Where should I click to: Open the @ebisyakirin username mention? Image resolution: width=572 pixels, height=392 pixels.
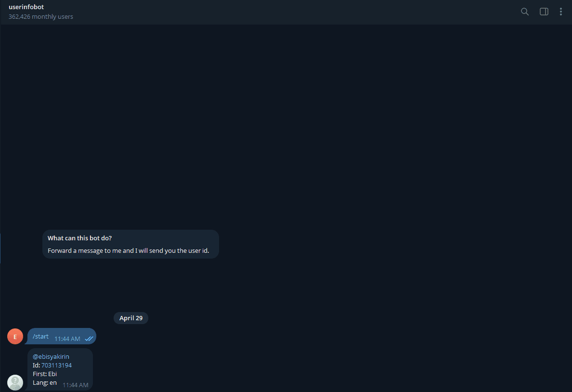51,356
